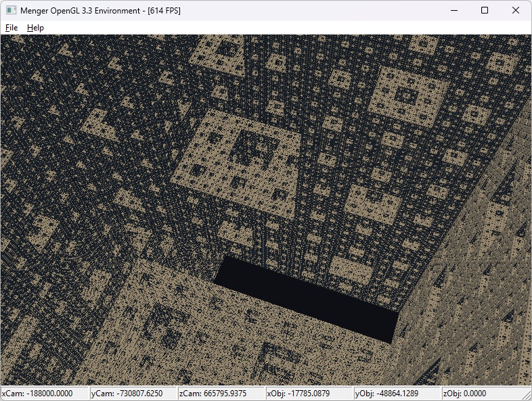
Task: Click the zCam 665795.9375 status entry
Action: pos(221,394)
